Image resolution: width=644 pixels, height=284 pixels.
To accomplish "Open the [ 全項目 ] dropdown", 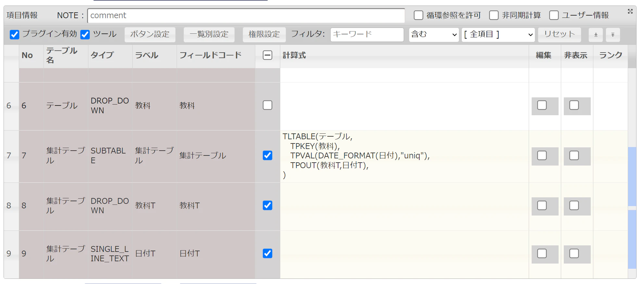I will (x=498, y=34).
